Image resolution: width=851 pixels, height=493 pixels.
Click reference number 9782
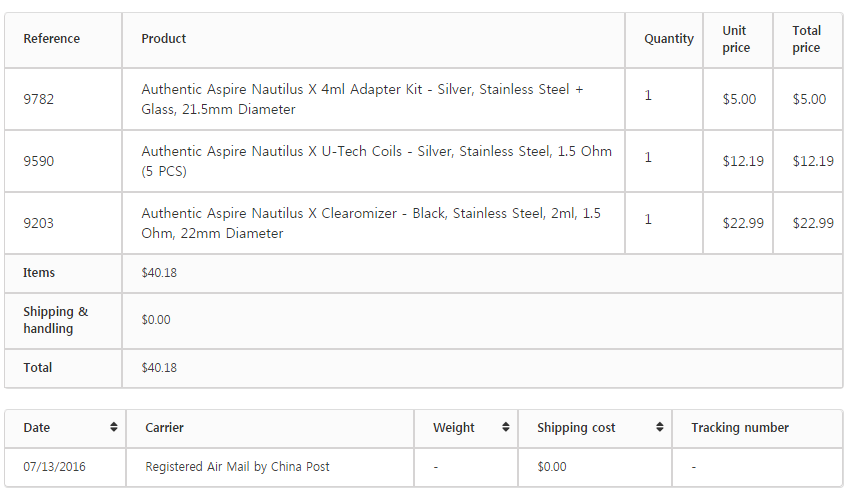coord(38,99)
